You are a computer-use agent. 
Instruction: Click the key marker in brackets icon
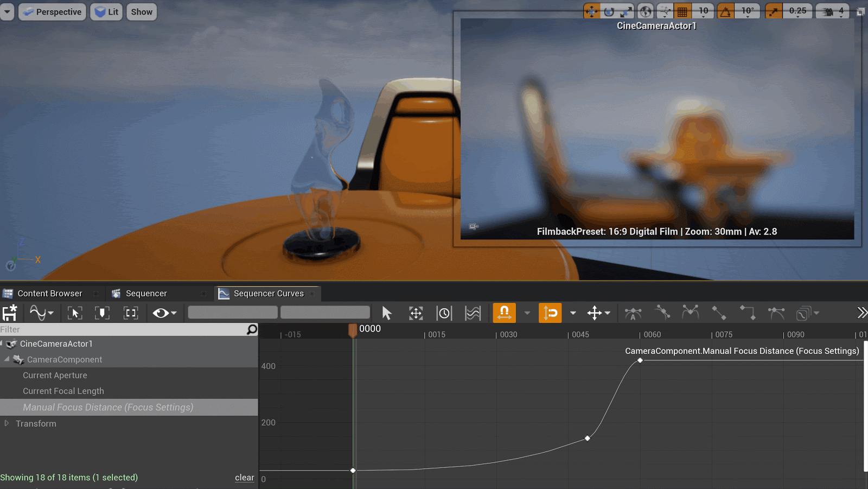point(102,313)
